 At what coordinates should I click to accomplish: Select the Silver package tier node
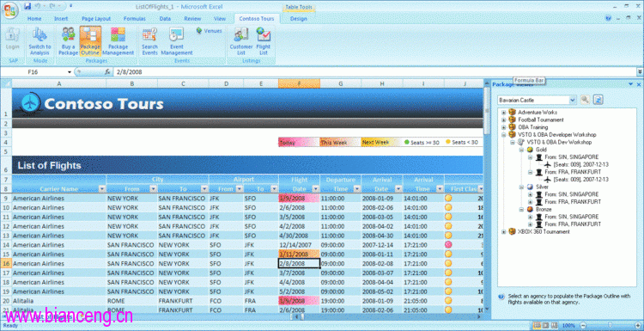[x=542, y=187]
